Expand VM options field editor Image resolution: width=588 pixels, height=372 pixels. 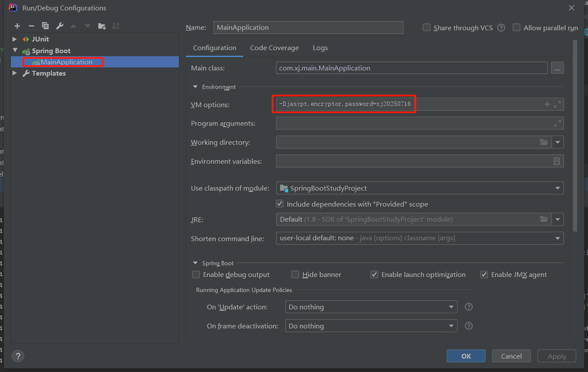[x=557, y=104]
